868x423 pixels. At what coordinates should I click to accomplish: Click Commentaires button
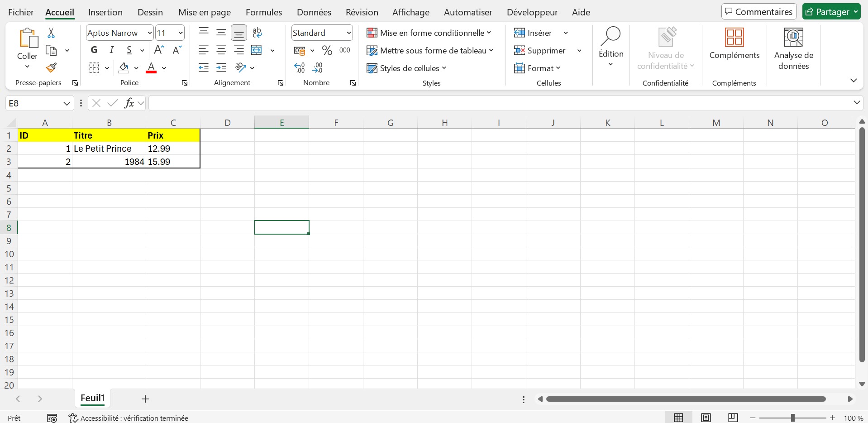click(x=759, y=12)
